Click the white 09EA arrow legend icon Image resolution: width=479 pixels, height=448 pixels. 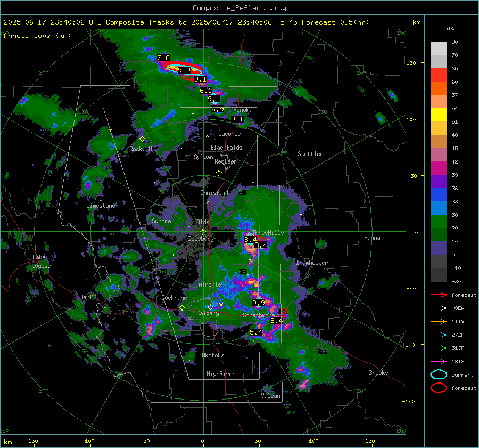[x=439, y=308]
